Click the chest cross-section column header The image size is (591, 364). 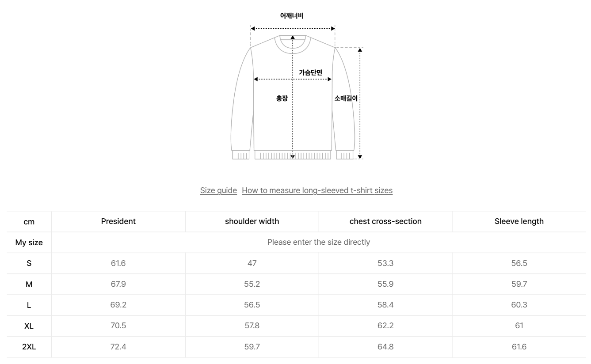coord(385,221)
